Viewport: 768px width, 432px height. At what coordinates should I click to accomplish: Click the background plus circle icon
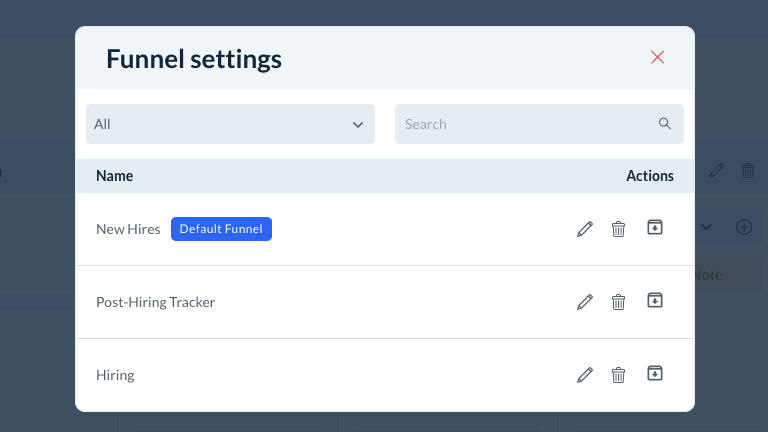tap(744, 227)
